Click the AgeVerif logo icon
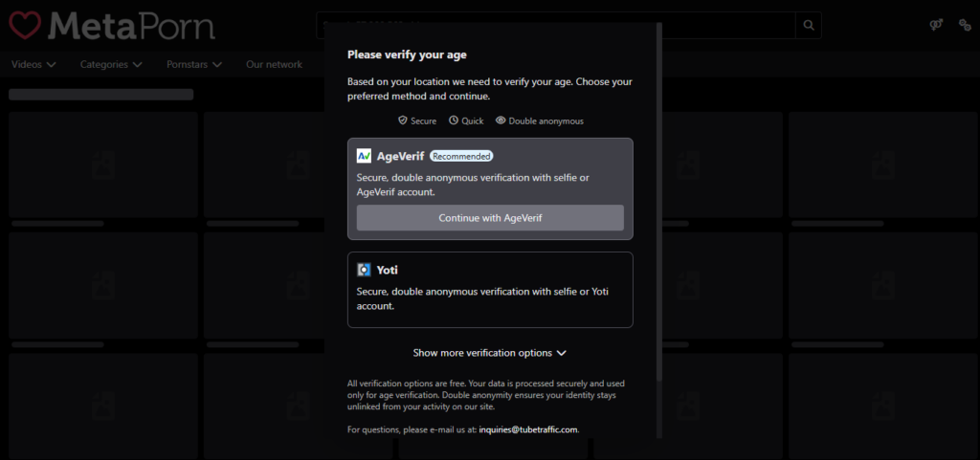 coord(364,156)
